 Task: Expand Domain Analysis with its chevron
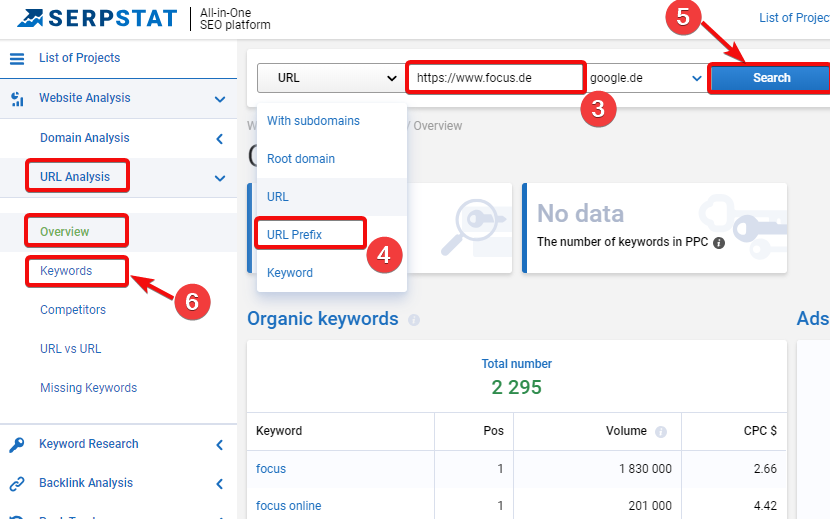click(x=220, y=139)
